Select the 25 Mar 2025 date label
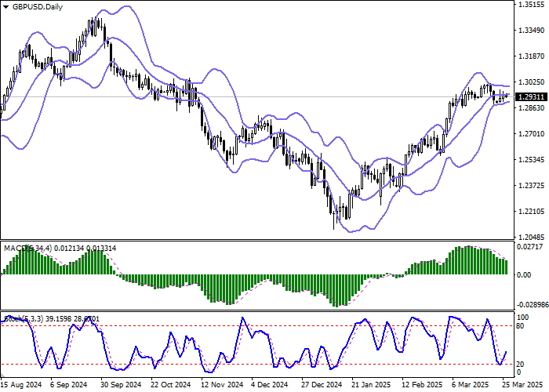 [x=520, y=385]
